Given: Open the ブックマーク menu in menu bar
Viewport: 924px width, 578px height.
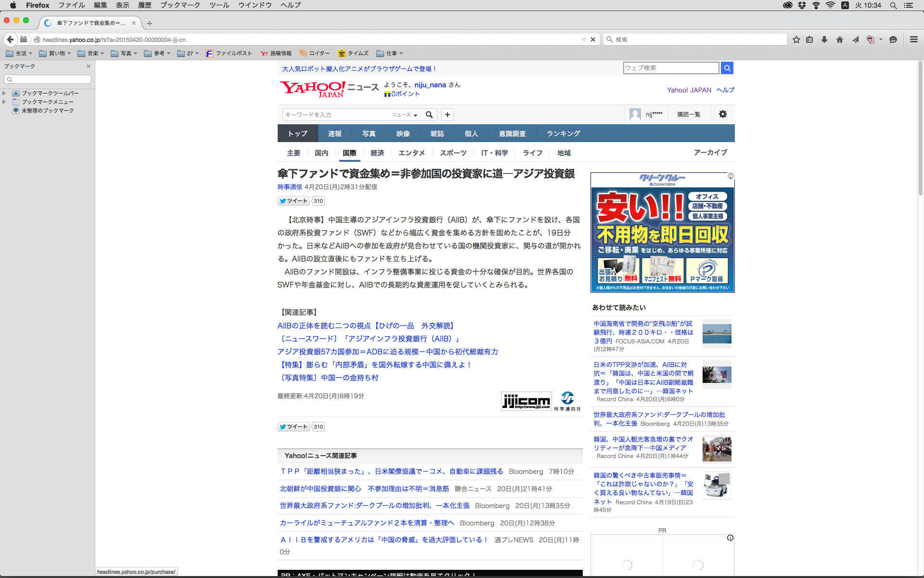Looking at the screenshot, I should click(180, 5).
